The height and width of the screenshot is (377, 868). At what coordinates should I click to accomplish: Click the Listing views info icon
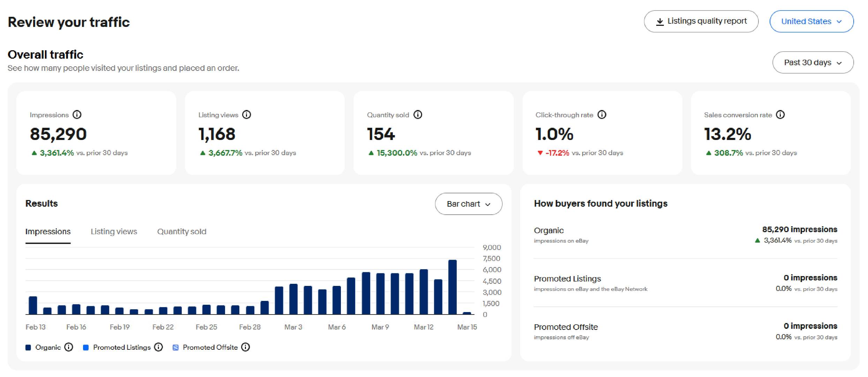247,115
